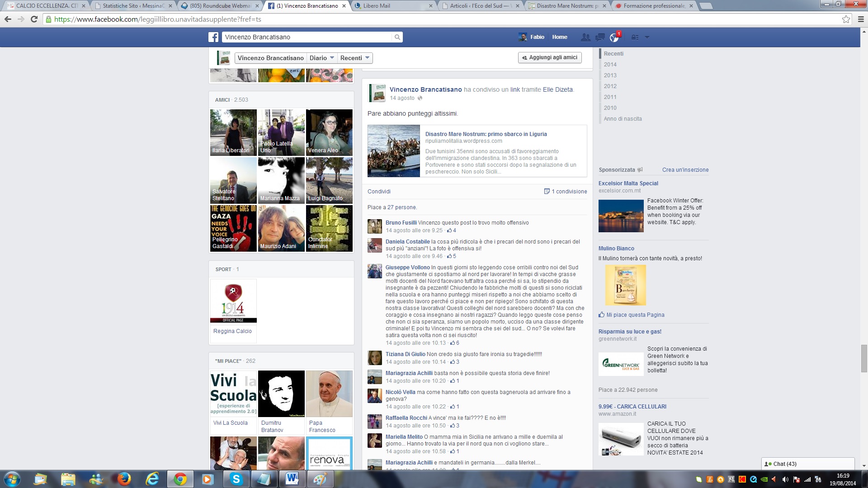The height and width of the screenshot is (488, 868).
Task: Open Reggina Calcio page link
Action: pos(232,331)
